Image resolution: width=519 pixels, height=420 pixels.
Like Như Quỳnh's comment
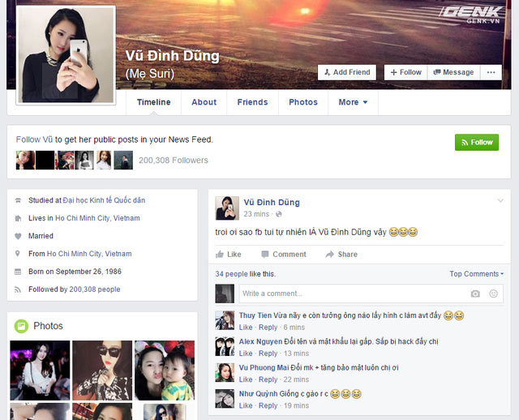(246, 405)
